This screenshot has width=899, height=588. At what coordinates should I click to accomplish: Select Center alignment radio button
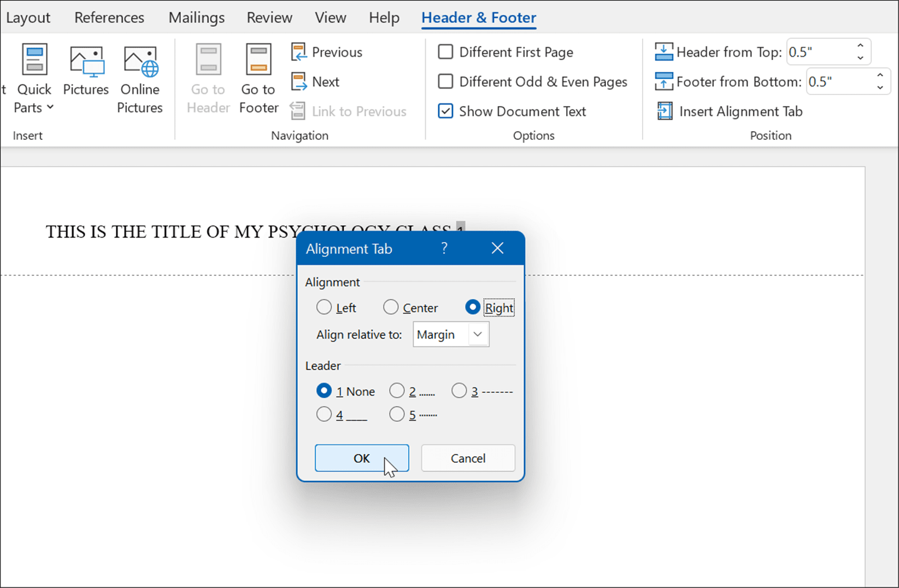coord(391,307)
